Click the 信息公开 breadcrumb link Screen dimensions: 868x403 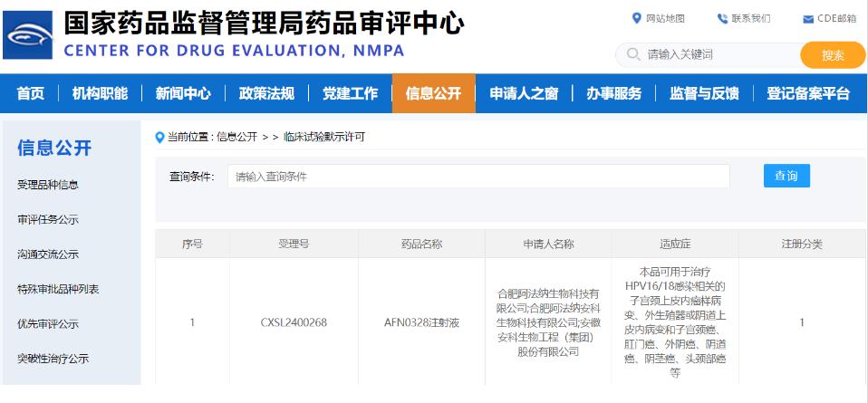[236, 138]
